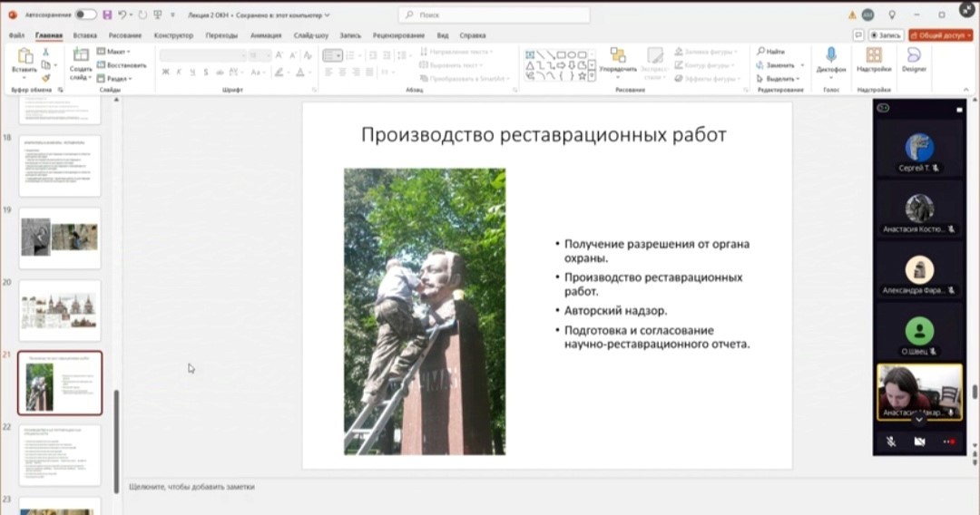This screenshot has width=980, height=515.
Task: Unmute microphone in the video call panel
Action: 891,442
